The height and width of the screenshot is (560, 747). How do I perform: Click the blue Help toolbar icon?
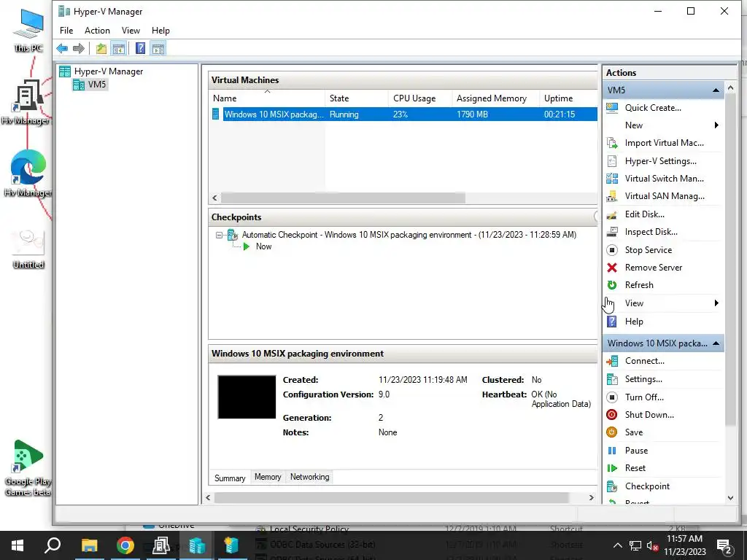tap(140, 49)
